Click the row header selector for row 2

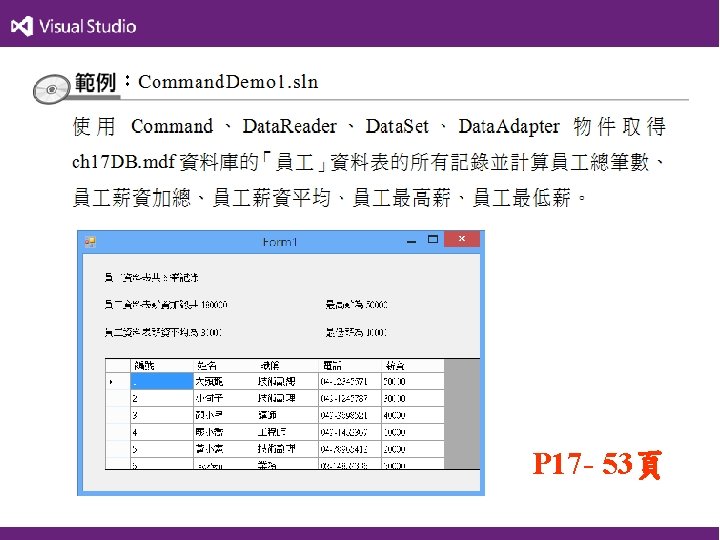point(118,398)
